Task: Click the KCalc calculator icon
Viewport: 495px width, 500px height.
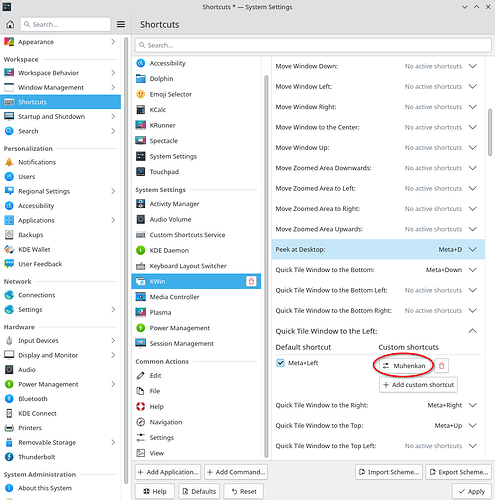Action: coord(141,110)
